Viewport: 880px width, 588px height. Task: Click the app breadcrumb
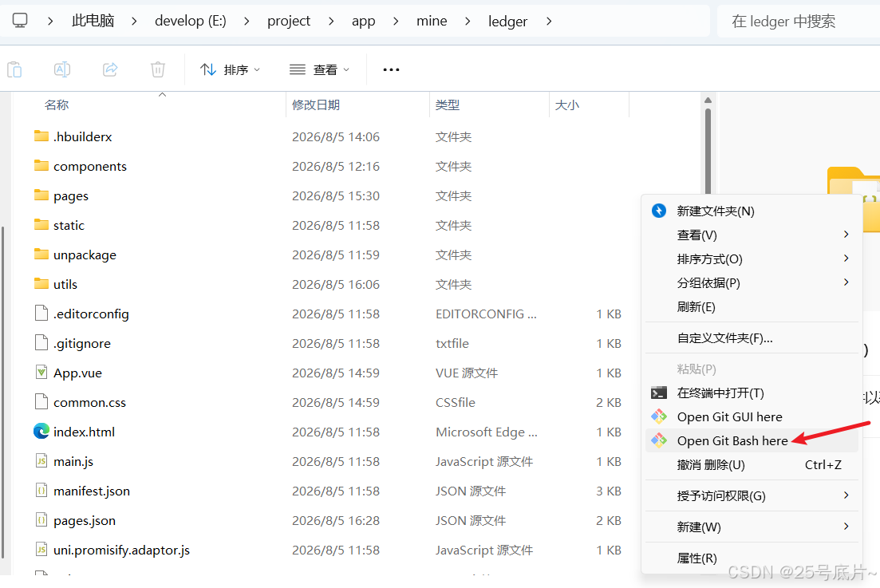[364, 22]
